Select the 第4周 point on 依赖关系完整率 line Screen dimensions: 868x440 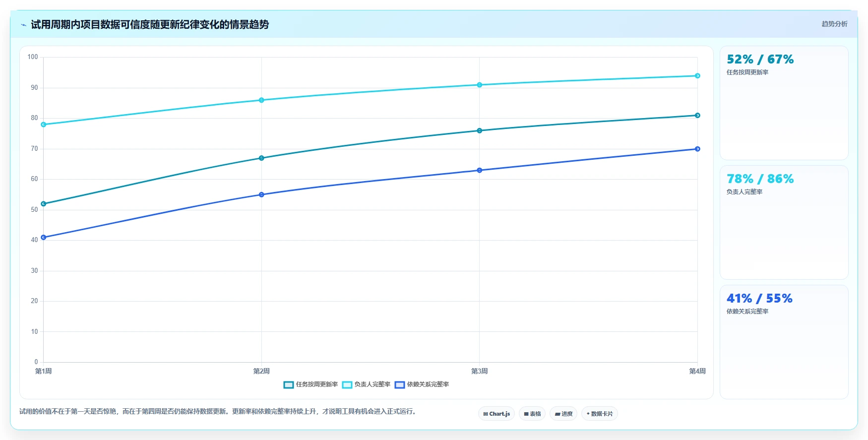click(x=697, y=149)
